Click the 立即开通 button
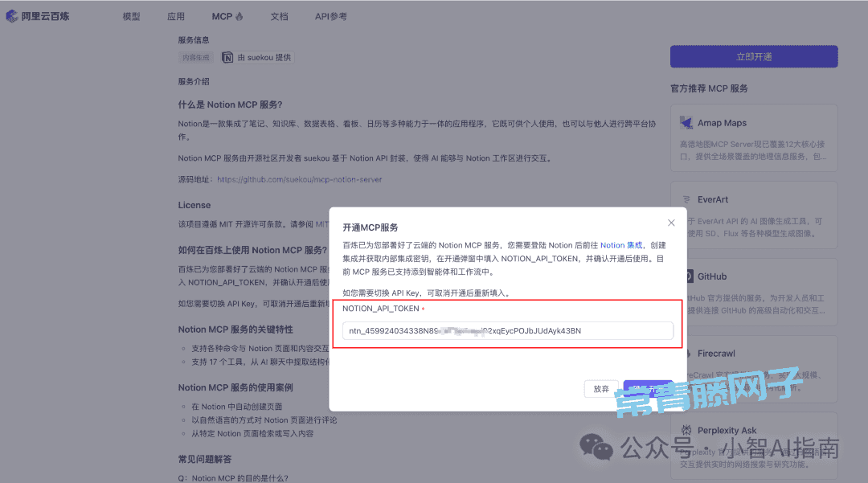Image resolution: width=868 pixels, height=483 pixels. pyautogui.click(x=754, y=56)
